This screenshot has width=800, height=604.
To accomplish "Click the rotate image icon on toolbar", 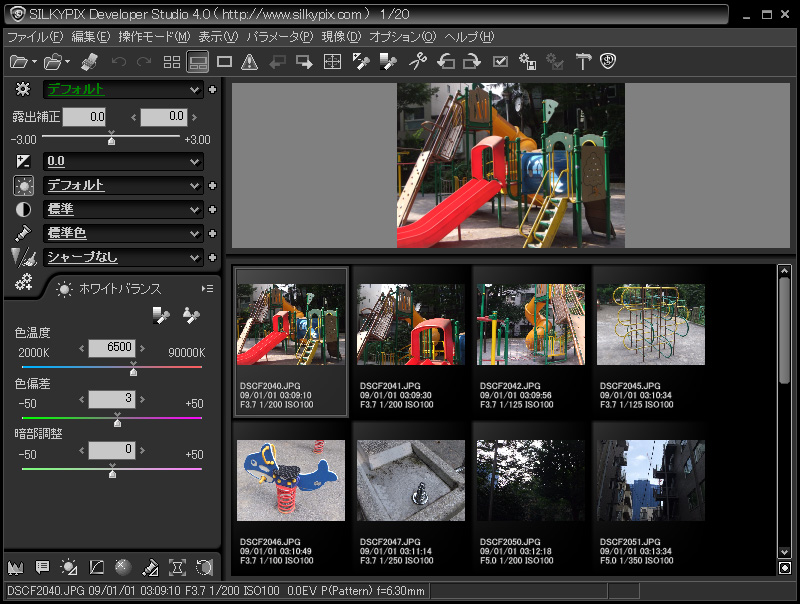I will [x=447, y=62].
